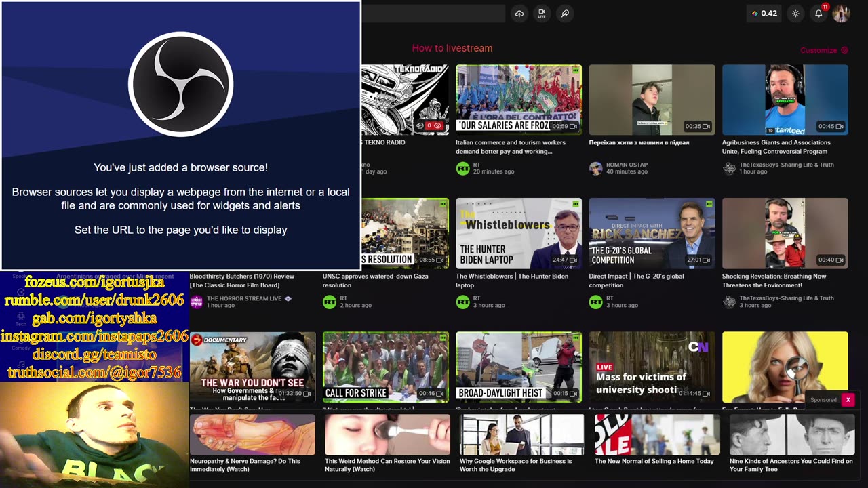
Task: Open the Ancestors Family Tree ad image
Action: pyautogui.click(x=792, y=434)
